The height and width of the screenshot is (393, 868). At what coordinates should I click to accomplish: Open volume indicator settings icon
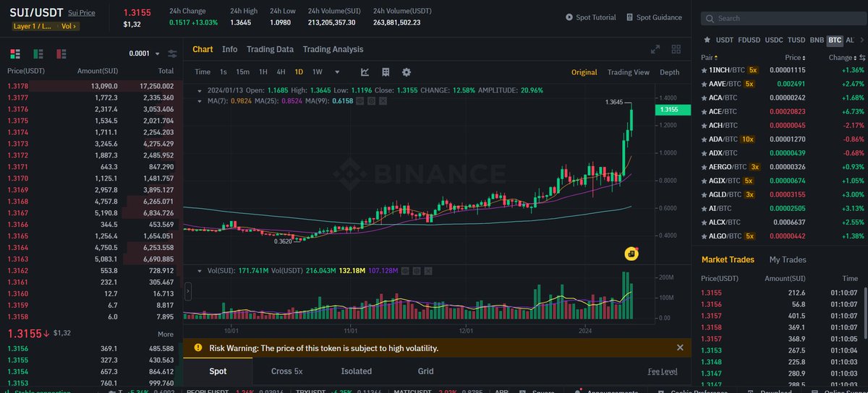click(416, 270)
